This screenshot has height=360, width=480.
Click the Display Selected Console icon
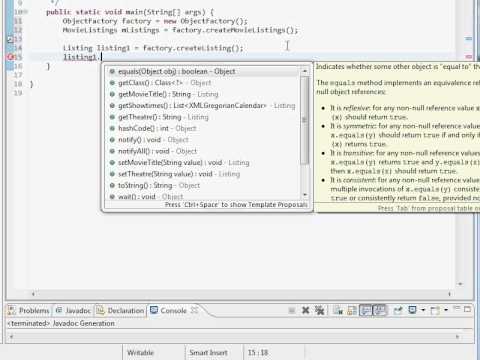413,310
